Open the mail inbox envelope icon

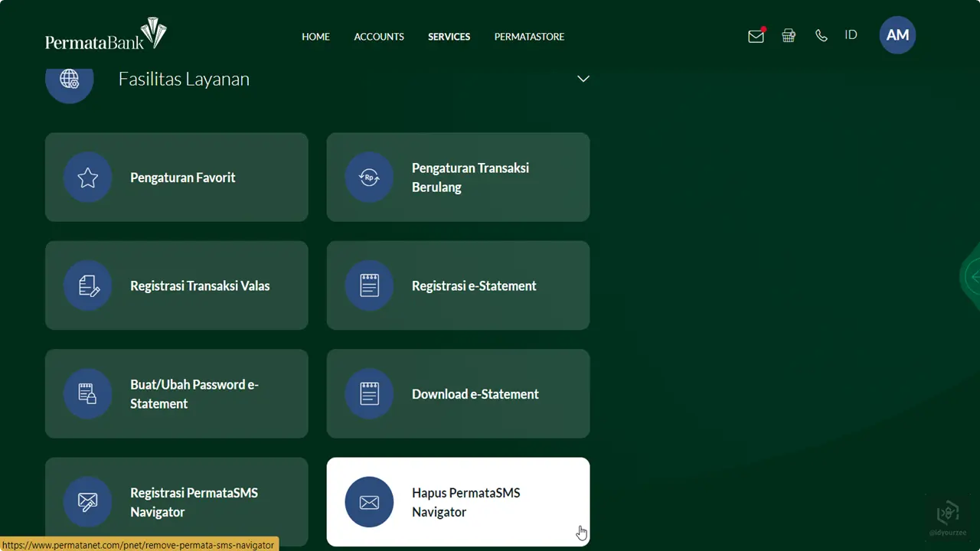[756, 36]
